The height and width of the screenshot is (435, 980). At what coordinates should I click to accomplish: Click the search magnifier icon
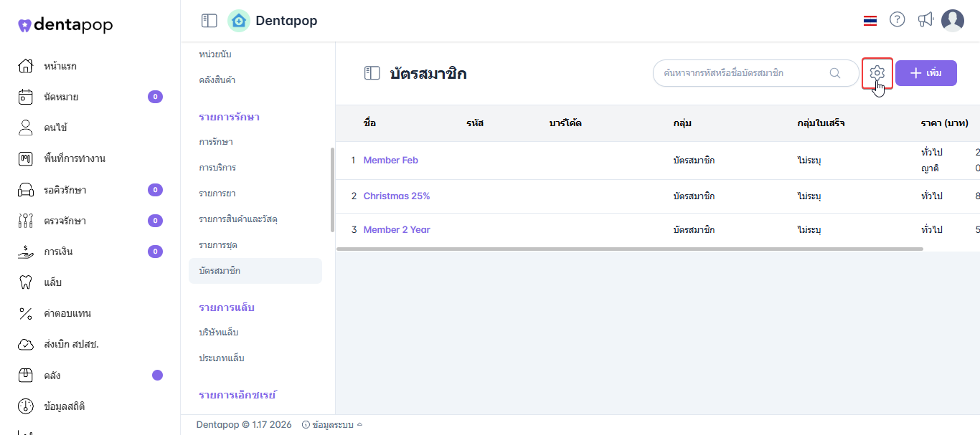(x=835, y=73)
